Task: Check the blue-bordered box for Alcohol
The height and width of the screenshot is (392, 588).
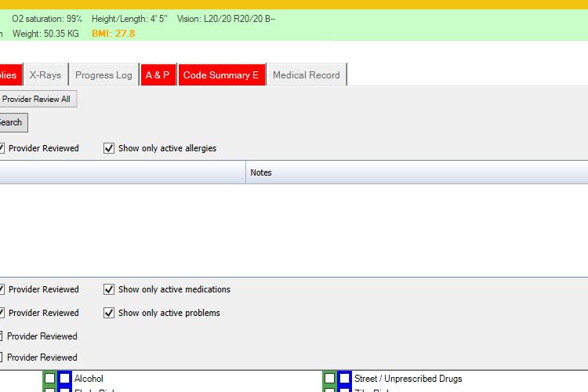Action: tap(64, 378)
